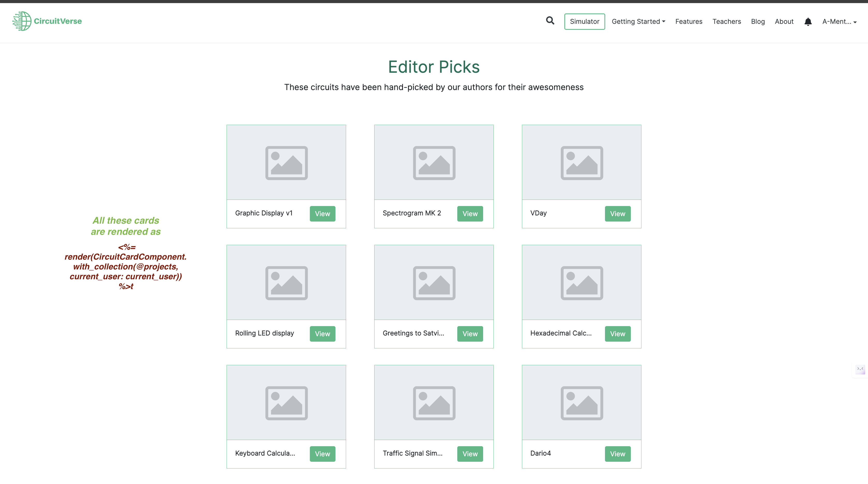
Task: Click the floating widget icon at right edge
Action: [x=860, y=369]
